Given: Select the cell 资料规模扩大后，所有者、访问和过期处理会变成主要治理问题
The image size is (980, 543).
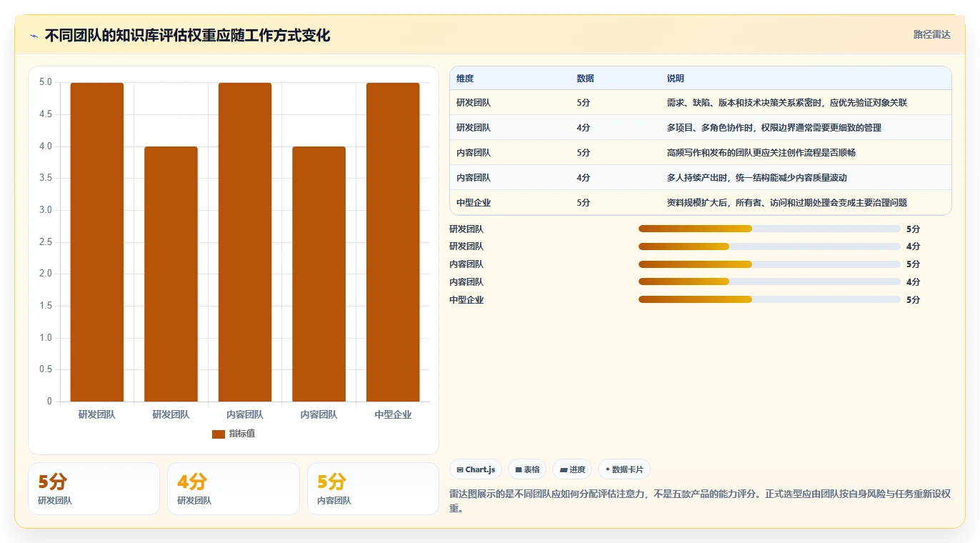Looking at the screenshot, I should 786,203.
